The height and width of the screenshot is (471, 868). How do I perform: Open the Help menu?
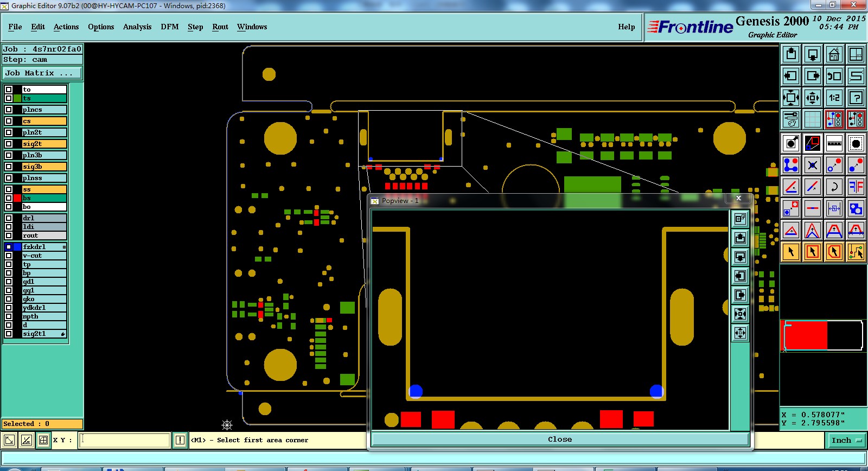627,27
